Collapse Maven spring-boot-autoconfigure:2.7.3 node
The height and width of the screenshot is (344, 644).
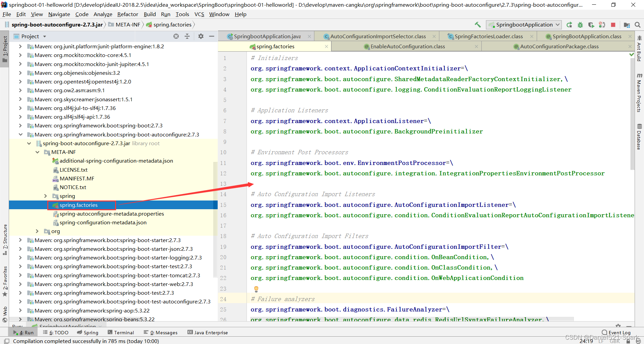click(x=20, y=134)
